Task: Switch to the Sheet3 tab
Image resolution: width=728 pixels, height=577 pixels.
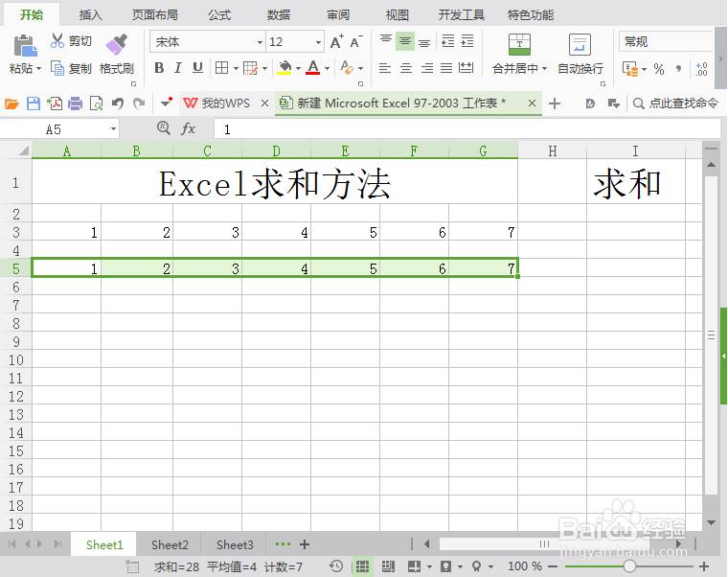Action: point(235,544)
